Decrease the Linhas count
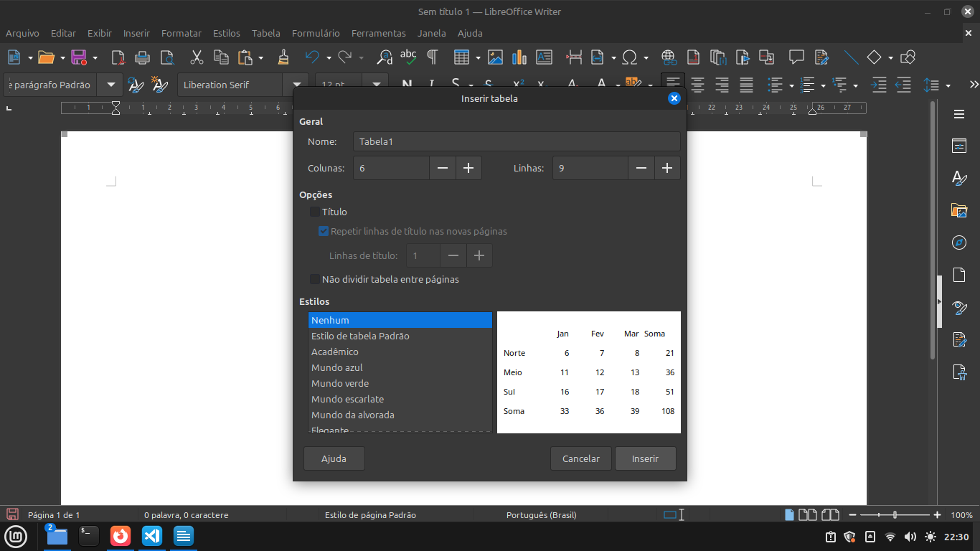The height and width of the screenshot is (551, 980). 641,168
